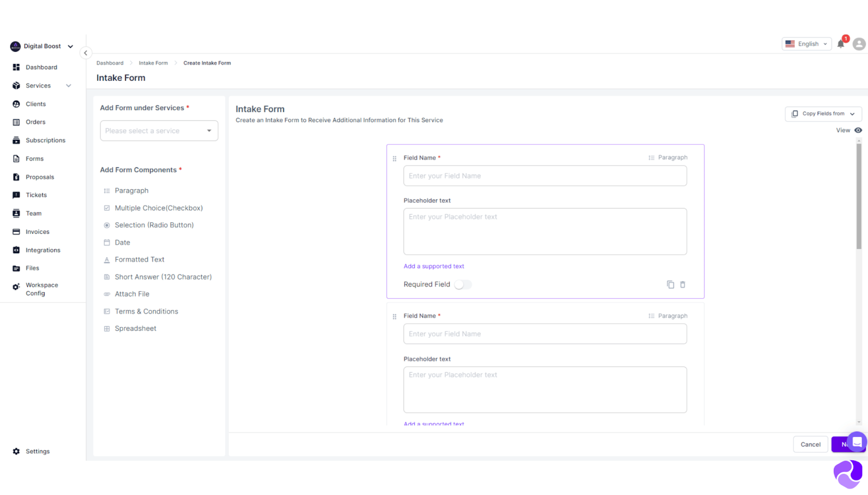Open the Forms section in the sidebar
This screenshot has width=868, height=495.
point(34,158)
